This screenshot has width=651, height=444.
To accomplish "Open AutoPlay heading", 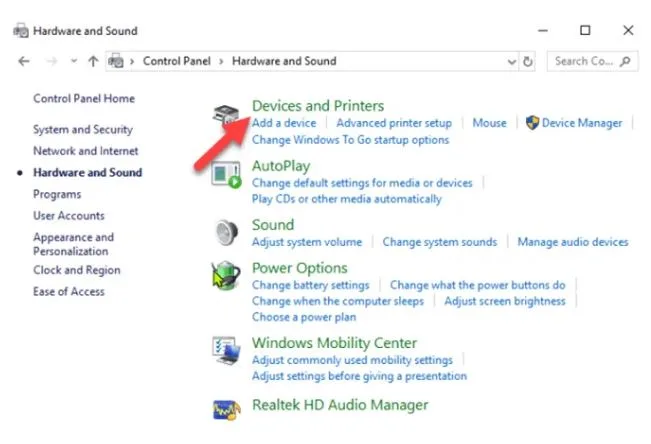I will pos(281,166).
